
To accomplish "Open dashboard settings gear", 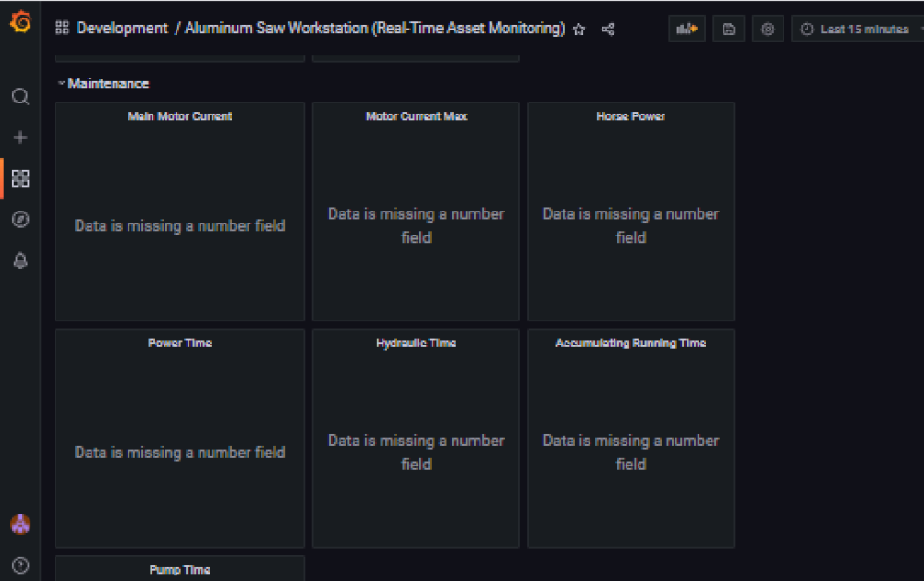I will click(768, 30).
